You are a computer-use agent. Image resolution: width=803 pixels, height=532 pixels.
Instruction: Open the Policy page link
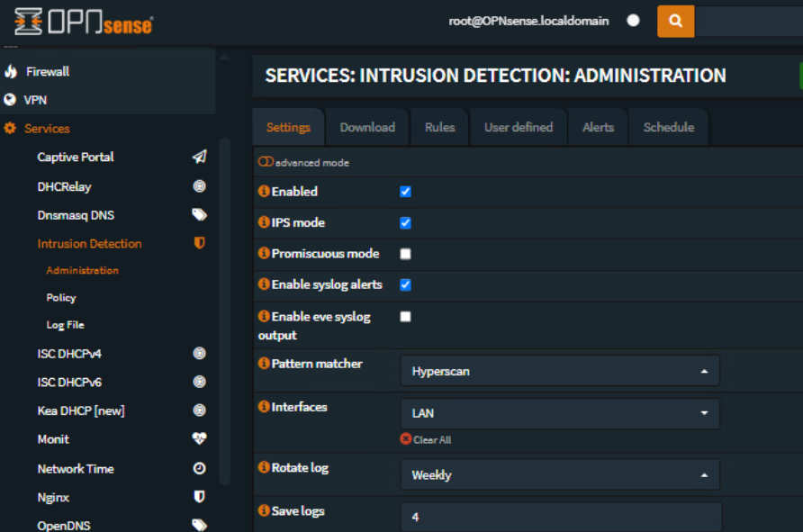(61, 297)
